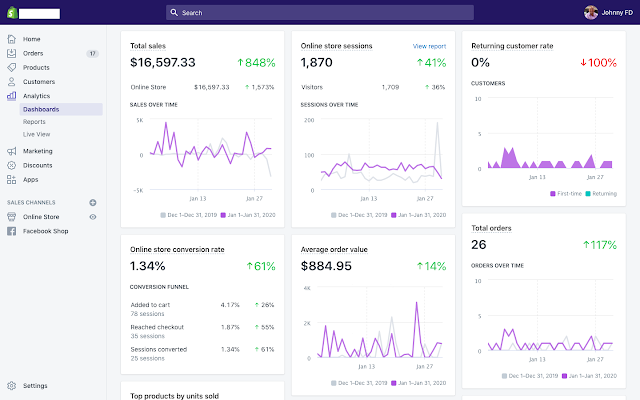Click the Customers person icon

coord(11,82)
